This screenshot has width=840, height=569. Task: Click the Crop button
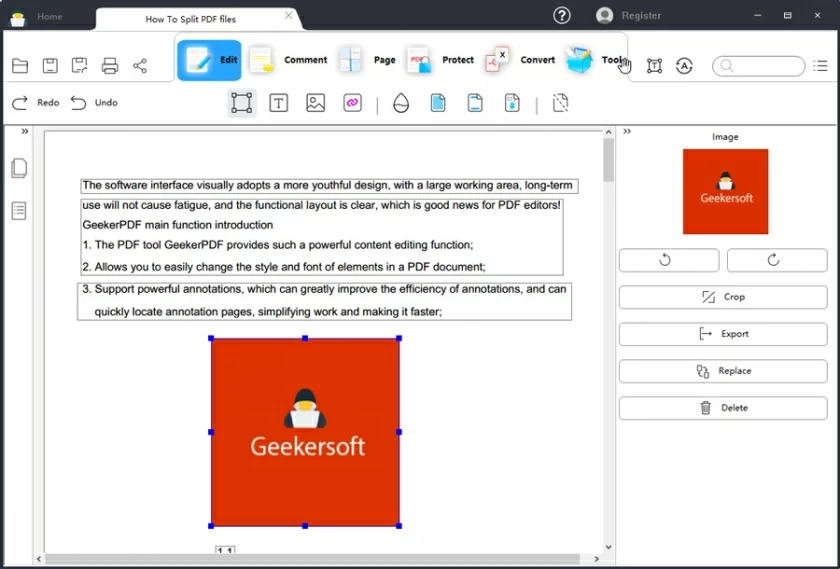pyautogui.click(x=723, y=297)
